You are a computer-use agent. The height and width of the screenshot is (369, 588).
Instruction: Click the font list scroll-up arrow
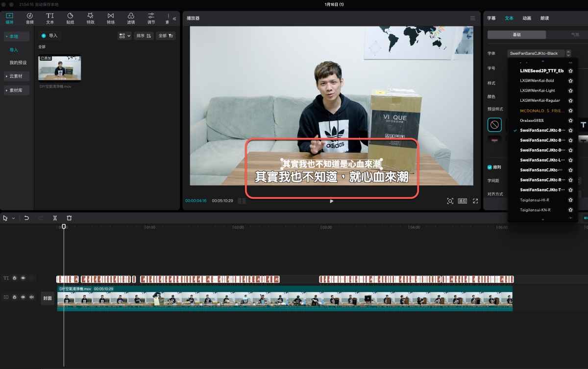tap(542, 61)
